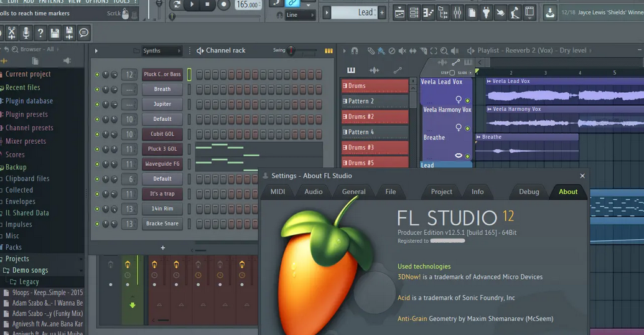
Task: Click the song position slider handle
Action: 172,17
